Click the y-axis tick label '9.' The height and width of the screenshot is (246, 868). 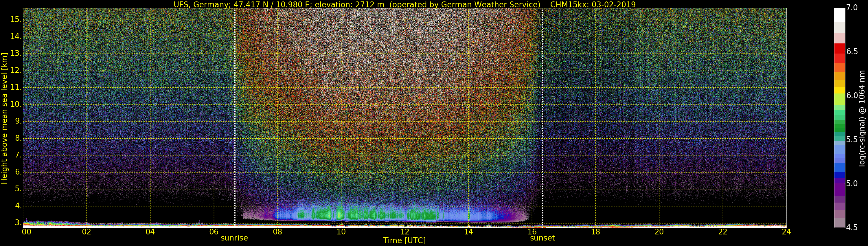pos(18,121)
